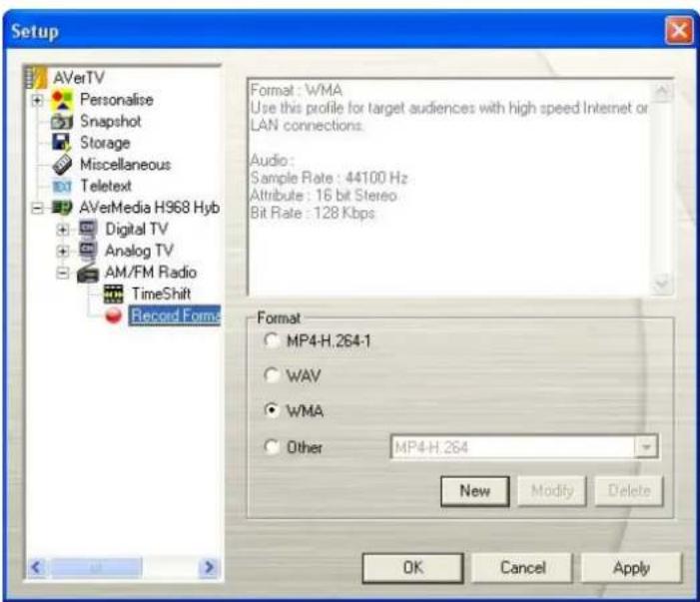Expand the Analog TV tree node
Viewport: 700px width, 602px height.
63,251
